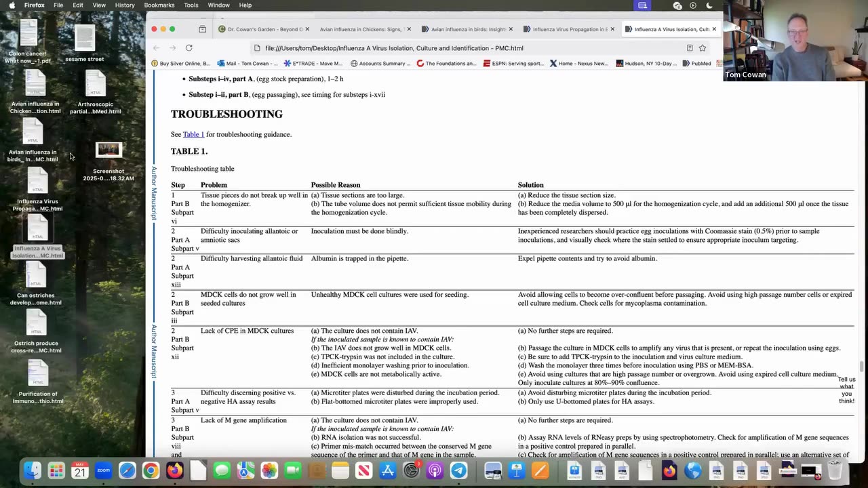Open App Store from the dock

[387, 470]
